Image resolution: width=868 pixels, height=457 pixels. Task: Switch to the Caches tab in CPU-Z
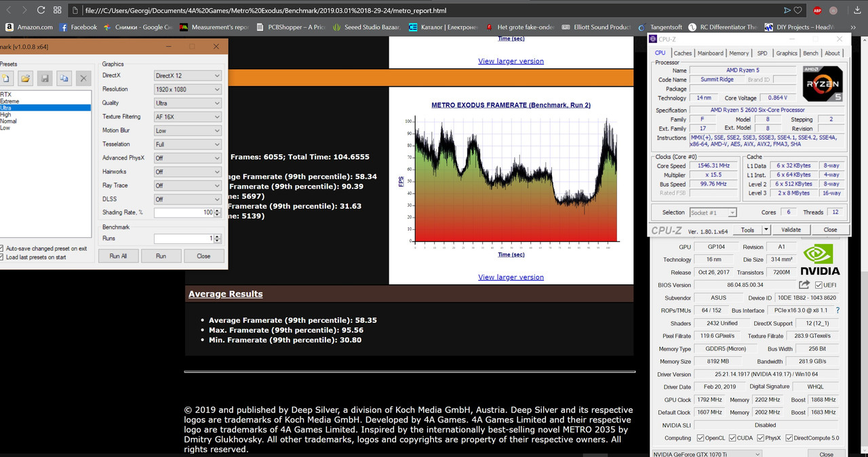click(x=683, y=53)
